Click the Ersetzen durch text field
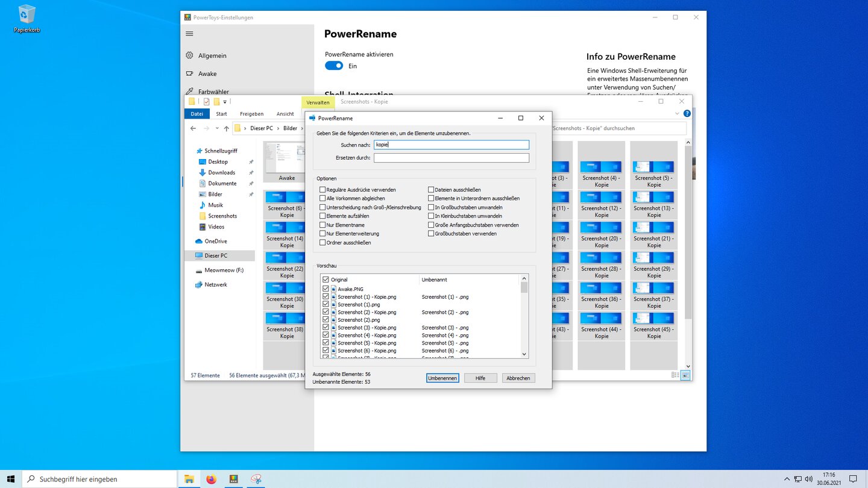The image size is (868, 488). click(451, 158)
